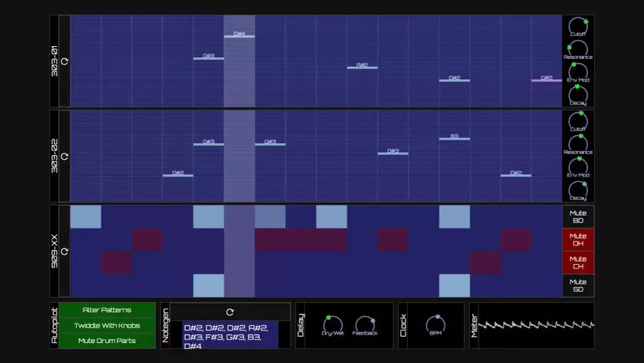This screenshot has height=363, width=644.
Task: Click the Clock BPM knob
Action: tap(435, 324)
